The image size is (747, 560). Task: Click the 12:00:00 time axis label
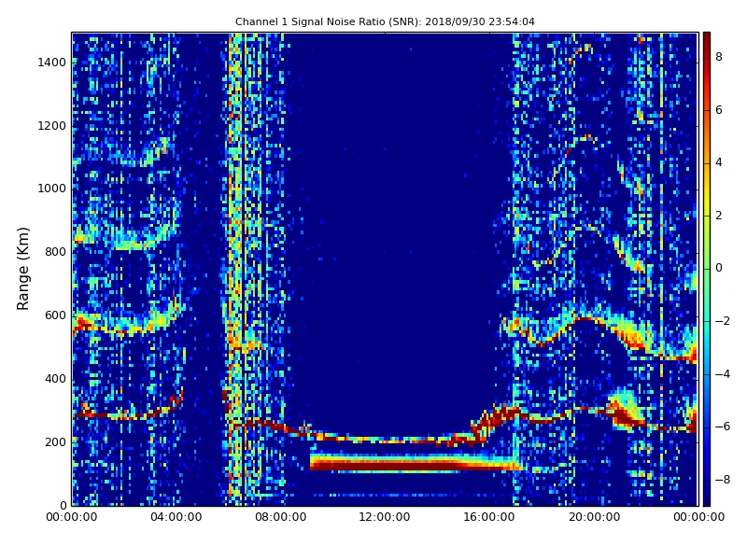pyautogui.click(x=385, y=517)
